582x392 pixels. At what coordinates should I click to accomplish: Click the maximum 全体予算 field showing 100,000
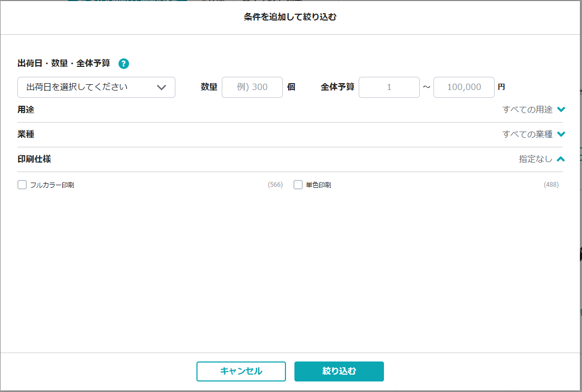click(463, 87)
